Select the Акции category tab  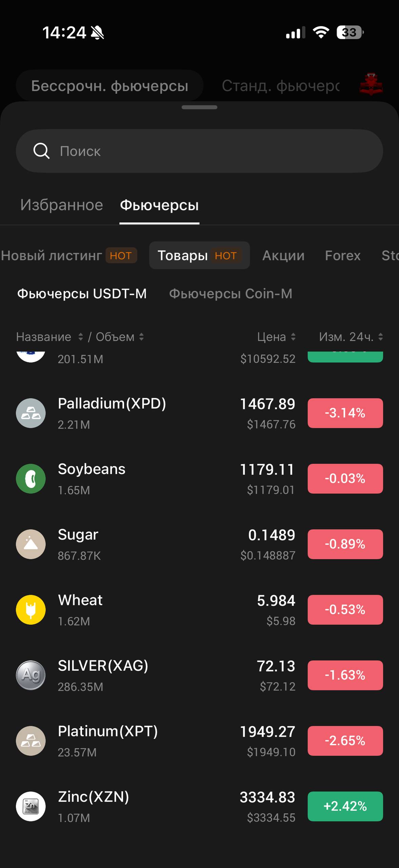[283, 255]
